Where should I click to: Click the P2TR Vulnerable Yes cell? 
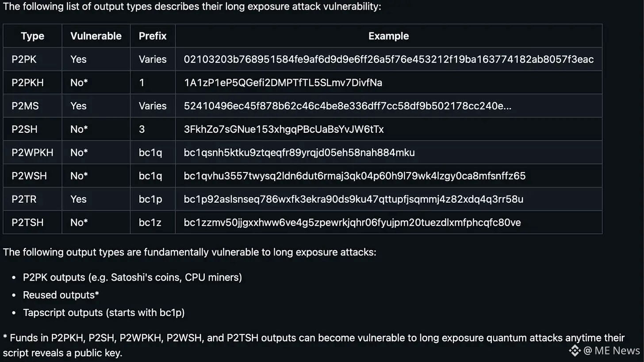point(96,199)
